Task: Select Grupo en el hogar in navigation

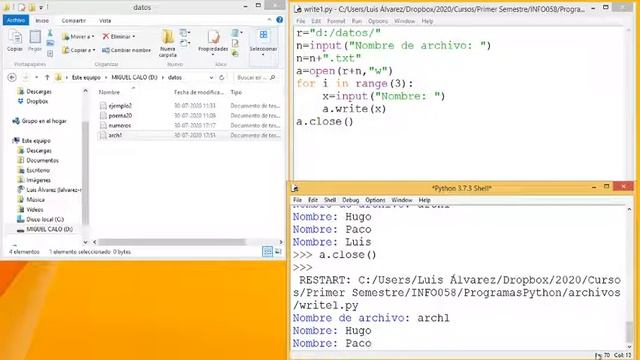Action: point(44,121)
